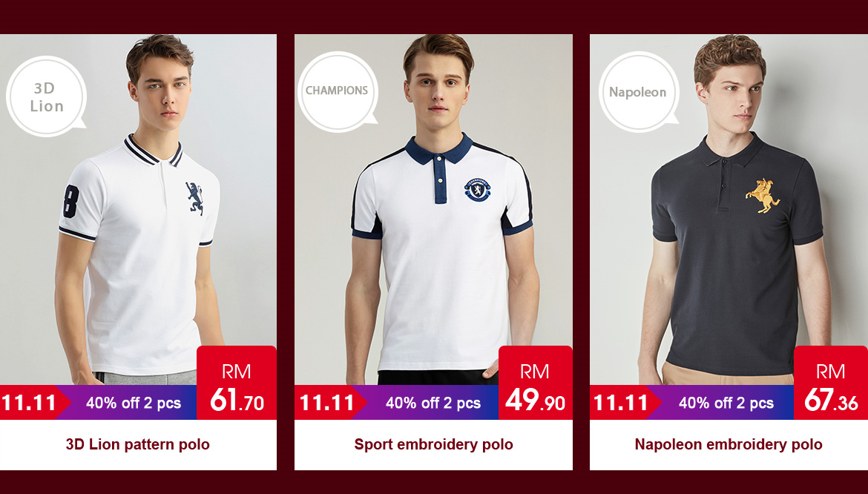
Task: Open the white 3D Lion polo photo
Action: tap(139, 209)
